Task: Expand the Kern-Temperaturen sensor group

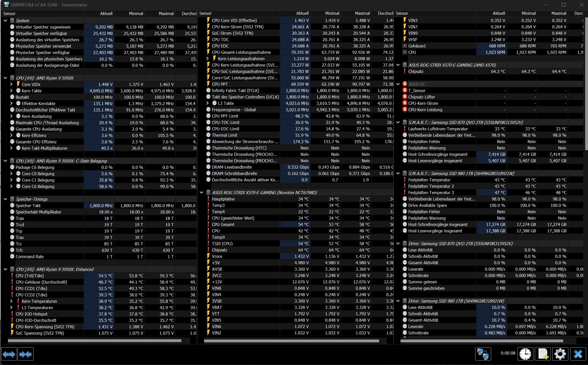Action: coord(11,301)
